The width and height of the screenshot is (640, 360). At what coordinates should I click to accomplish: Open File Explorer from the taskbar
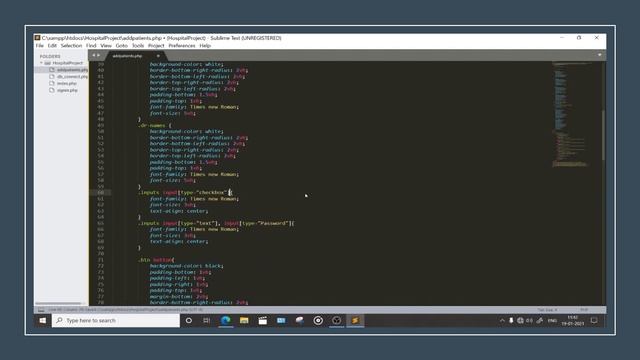[244, 320]
